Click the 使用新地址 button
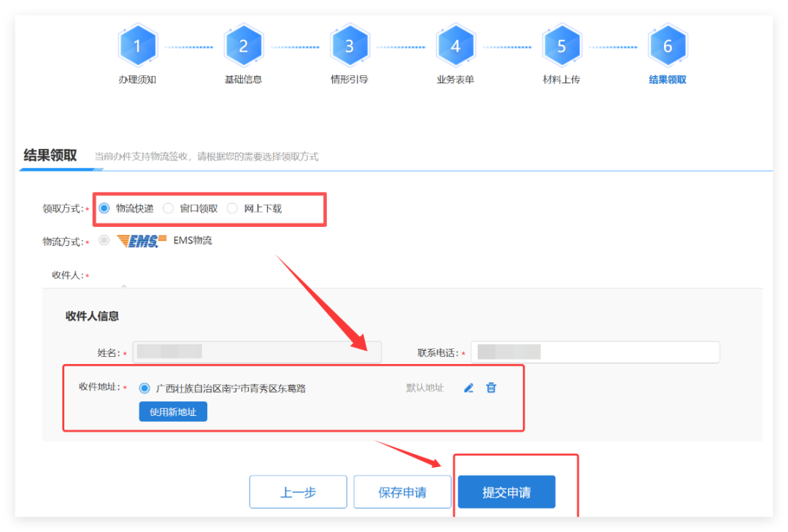788x532 pixels. pos(173,412)
